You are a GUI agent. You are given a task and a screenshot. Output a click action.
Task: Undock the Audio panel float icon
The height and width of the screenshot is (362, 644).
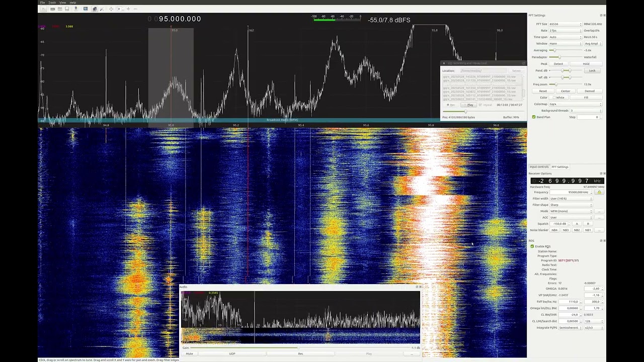click(417, 287)
